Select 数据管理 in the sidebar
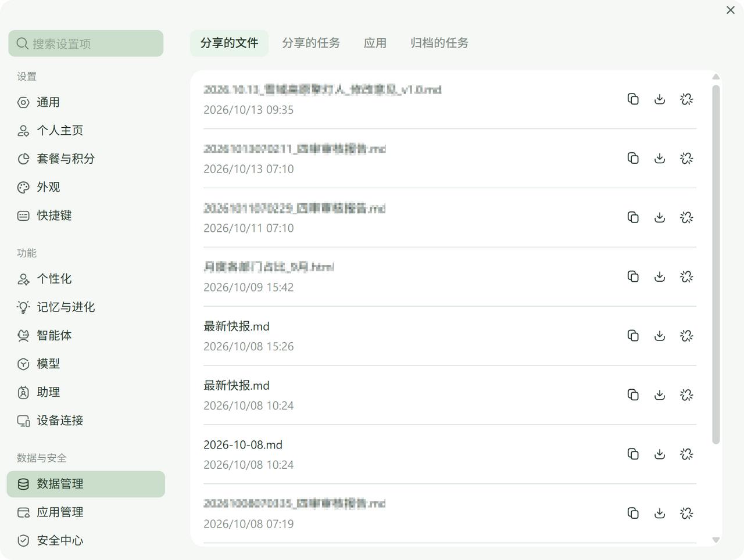Image resolution: width=744 pixels, height=560 pixels. pos(86,484)
